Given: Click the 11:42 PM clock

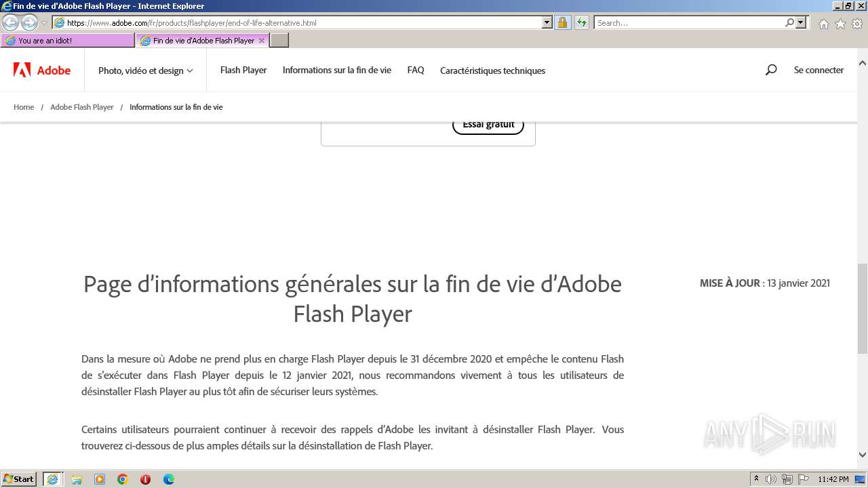Looking at the screenshot, I should [833, 479].
